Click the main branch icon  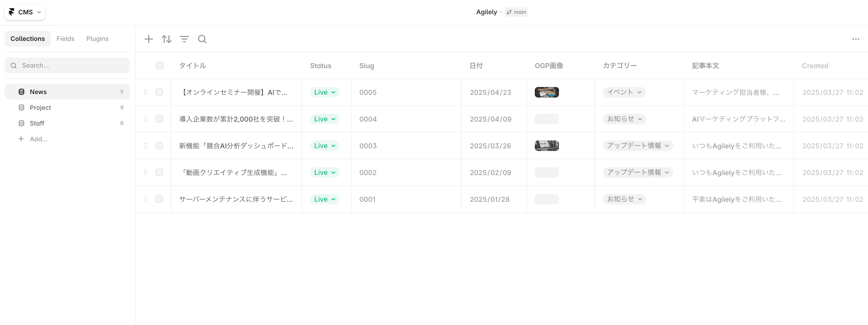(509, 12)
